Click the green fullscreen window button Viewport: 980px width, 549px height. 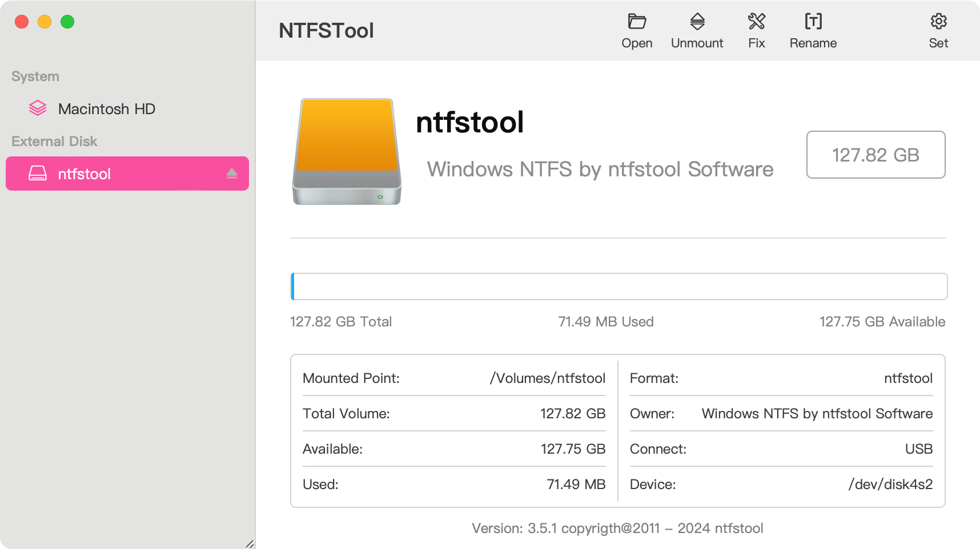point(67,22)
